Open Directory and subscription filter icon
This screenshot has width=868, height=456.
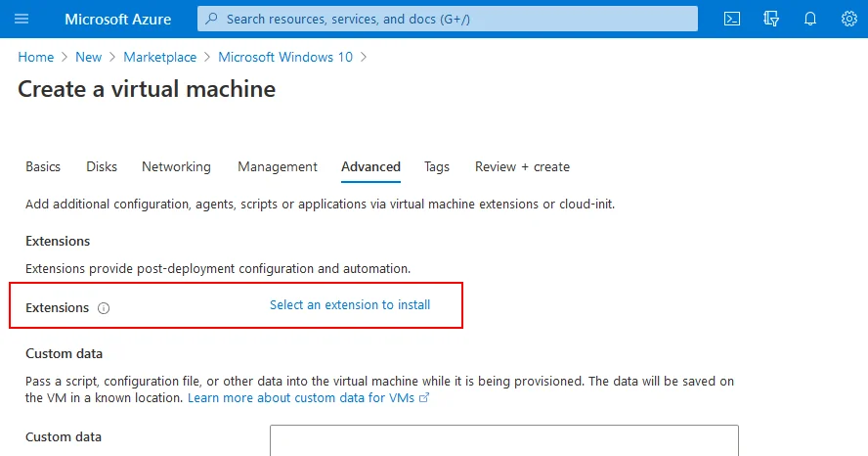pos(771,19)
